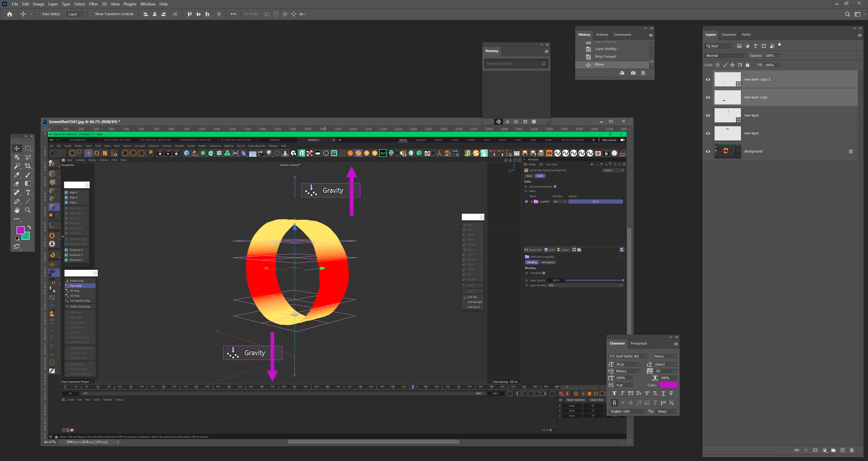Toggle lock image pixels brush icon
Screen dimensions: 868x461
click(x=725, y=65)
